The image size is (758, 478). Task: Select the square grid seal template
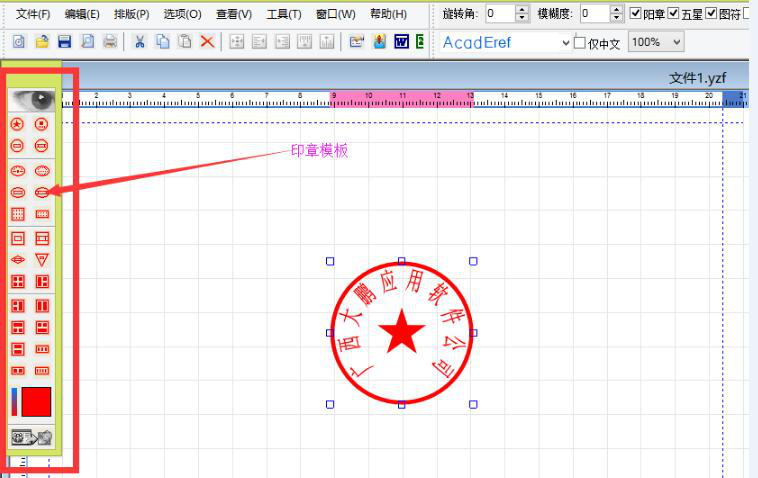point(18,214)
